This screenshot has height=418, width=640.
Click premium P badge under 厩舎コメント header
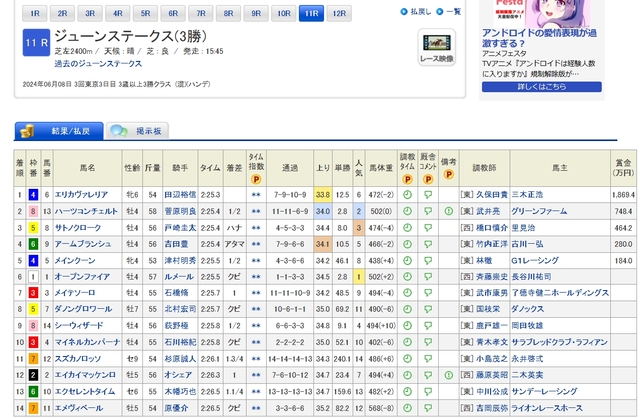pos(429,178)
